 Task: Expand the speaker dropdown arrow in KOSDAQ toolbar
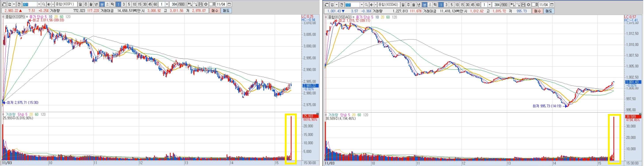pos(376,4)
